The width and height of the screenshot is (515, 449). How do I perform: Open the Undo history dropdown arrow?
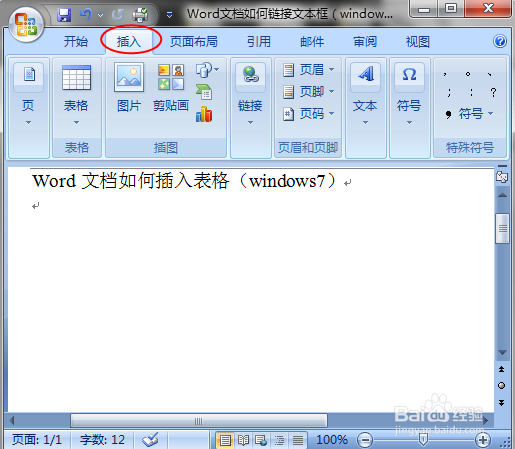pyautogui.click(x=101, y=15)
